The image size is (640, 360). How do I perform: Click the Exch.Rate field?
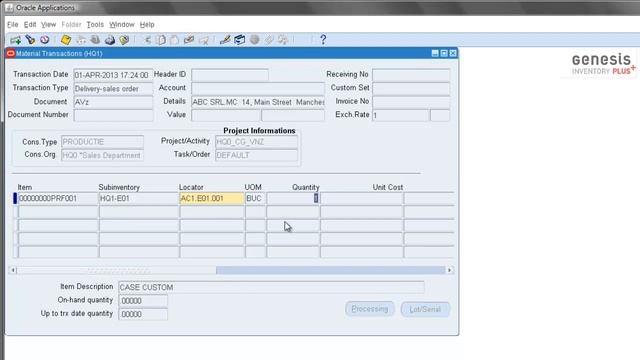point(400,116)
